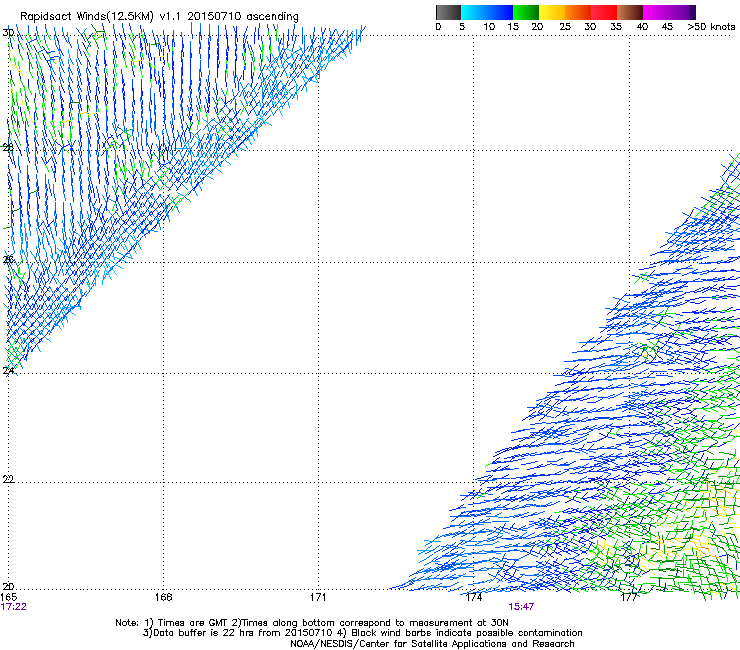740x650 pixels.
Task: Click the green 15-20 knots legend segment
Action: (526, 12)
